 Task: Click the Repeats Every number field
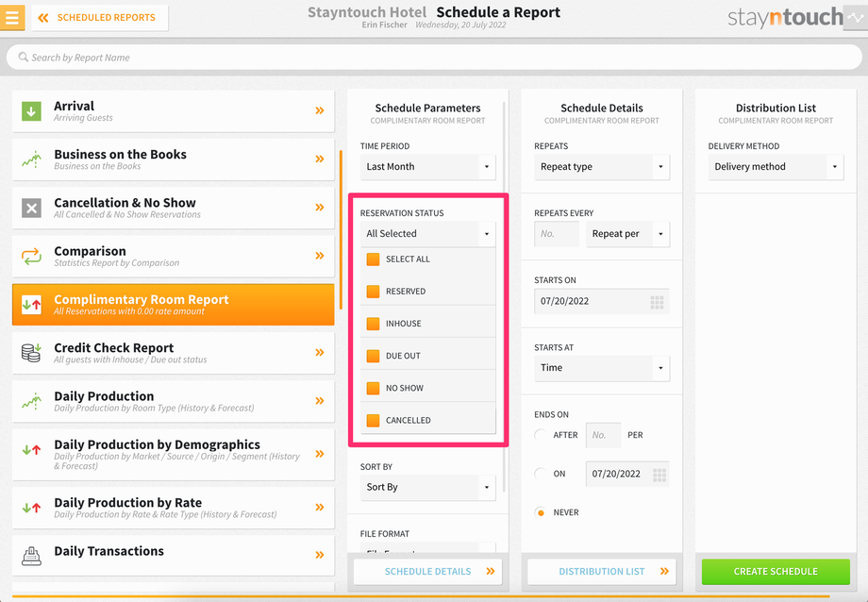point(557,234)
